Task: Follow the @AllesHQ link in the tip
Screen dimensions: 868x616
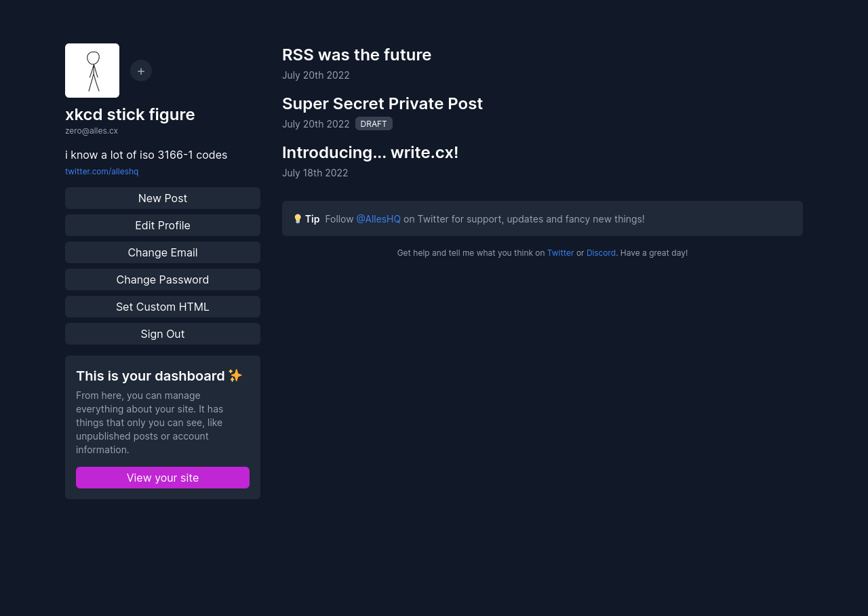Action: pyautogui.click(x=378, y=219)
